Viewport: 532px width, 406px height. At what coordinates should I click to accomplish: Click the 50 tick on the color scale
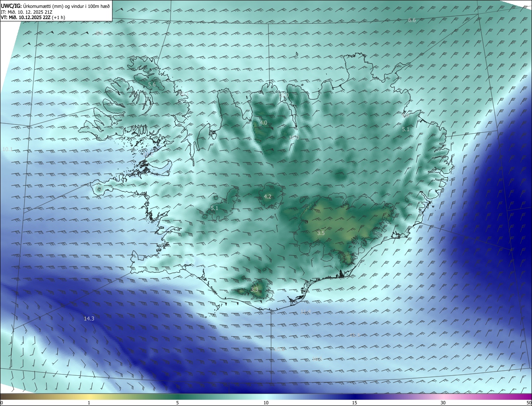[529, 403]
